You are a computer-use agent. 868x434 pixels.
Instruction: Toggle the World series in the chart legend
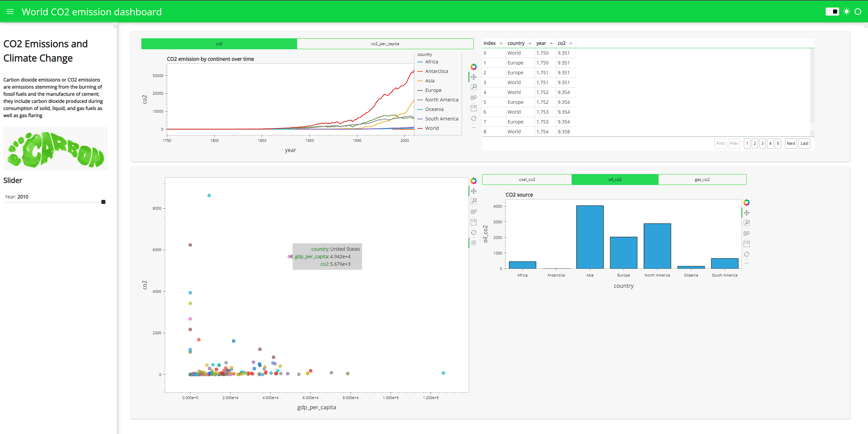pyautogui.click(x=432, y=128)
